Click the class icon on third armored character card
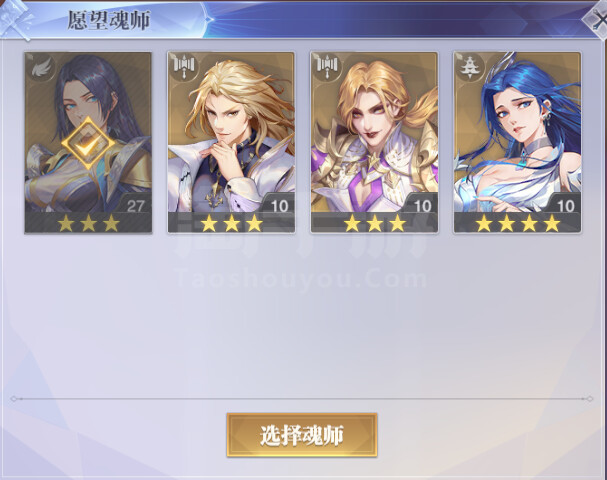Screen dimensions: 607x480 (328, 67)
